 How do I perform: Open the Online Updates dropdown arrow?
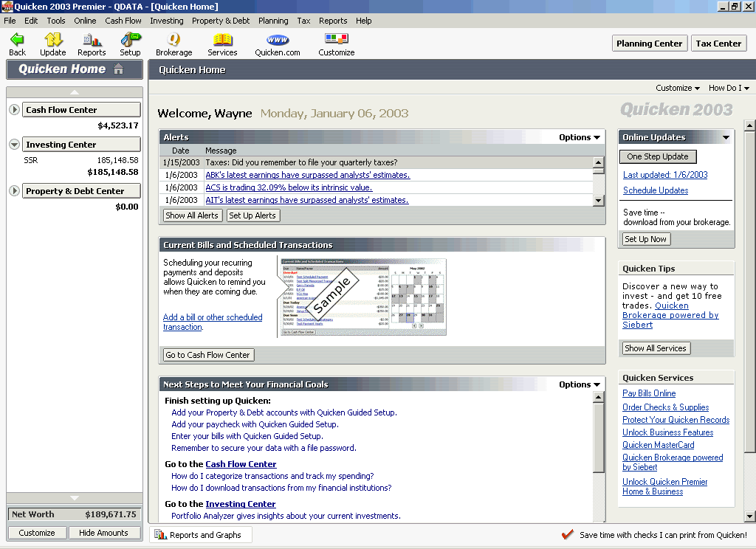click(x=726, y=137)
